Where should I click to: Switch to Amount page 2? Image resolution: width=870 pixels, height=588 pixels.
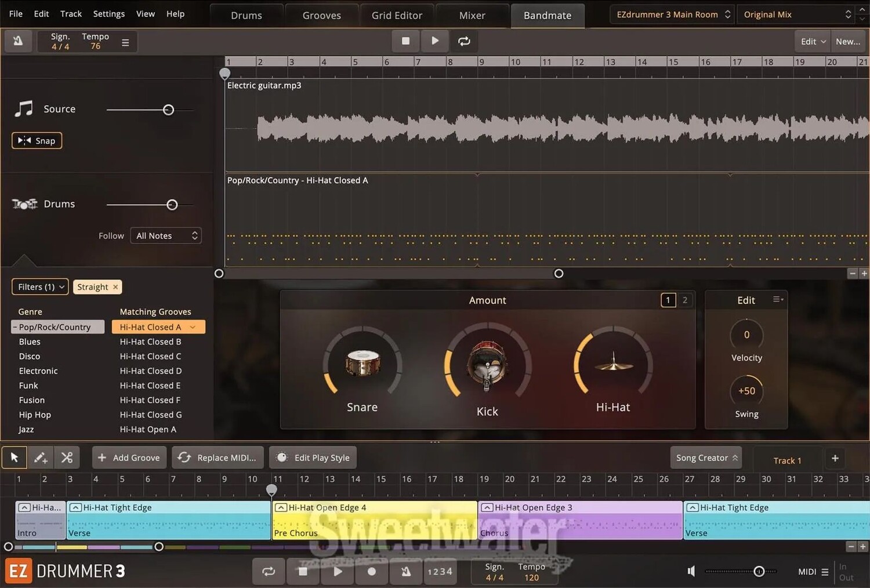point(684,300)
